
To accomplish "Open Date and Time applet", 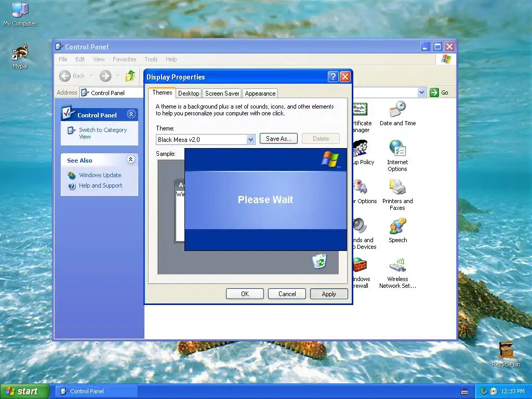I will click(397, 113).
